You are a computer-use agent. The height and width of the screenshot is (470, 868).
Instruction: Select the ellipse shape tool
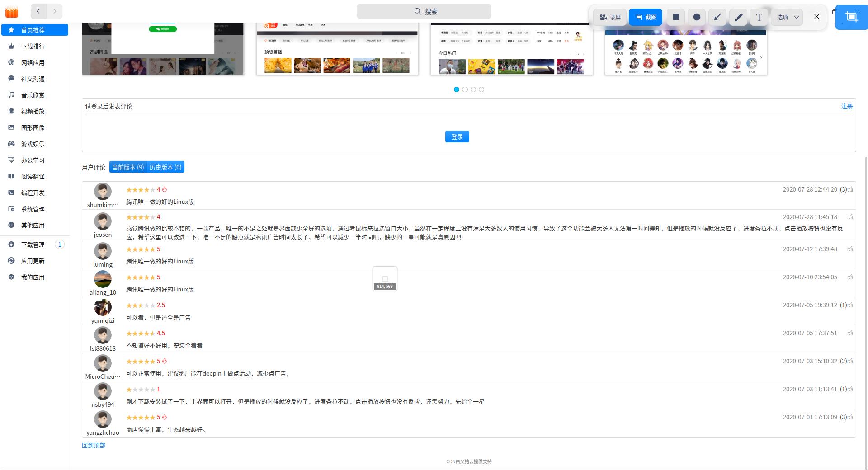[697, 17]
